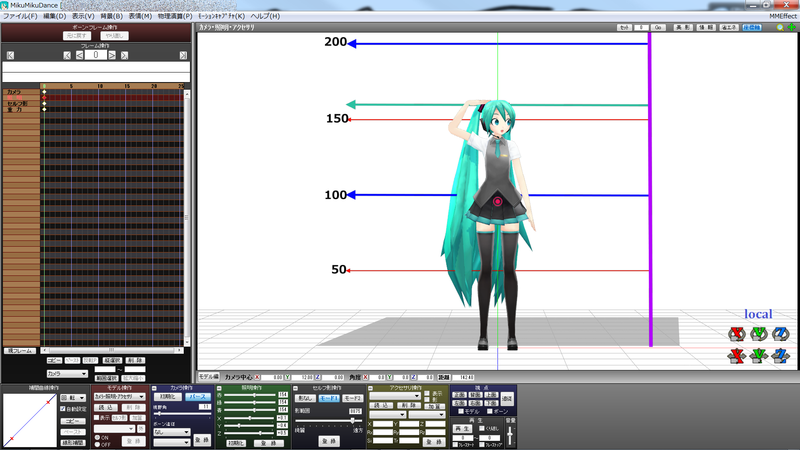800x450 pixels.
Task: Click 正面 front view button
Action: 459,395
